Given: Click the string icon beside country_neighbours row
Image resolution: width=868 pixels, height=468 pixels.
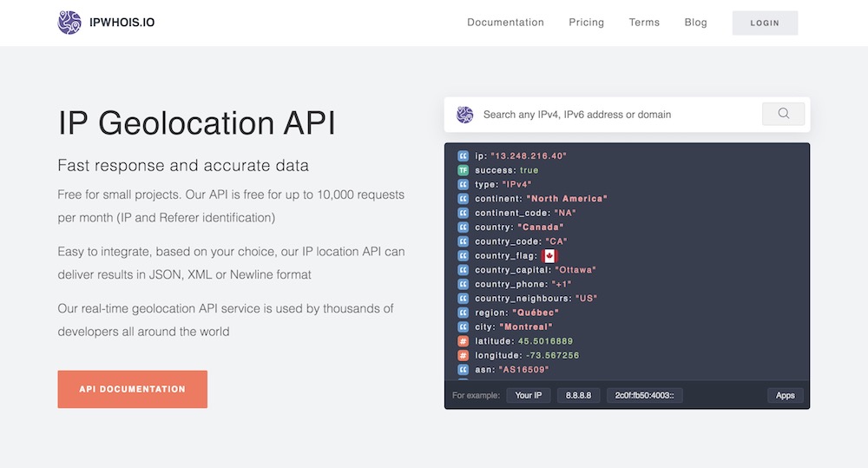Looking at the screenshot, I should pos(463,299).
